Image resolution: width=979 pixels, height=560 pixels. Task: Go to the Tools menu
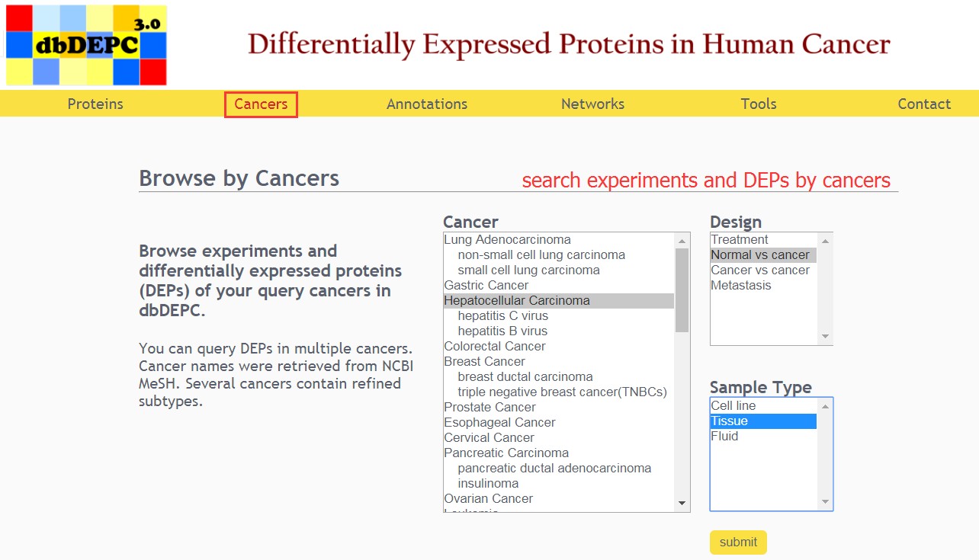point(759,104)
